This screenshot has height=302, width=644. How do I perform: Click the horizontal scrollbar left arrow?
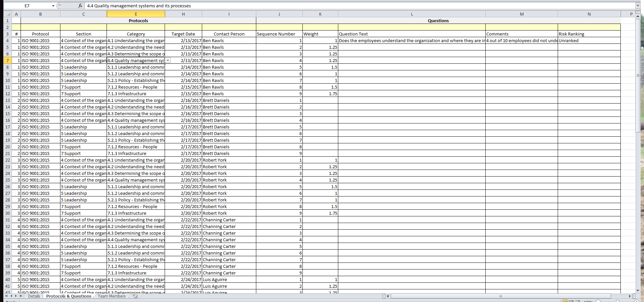[x=388, y=296]
